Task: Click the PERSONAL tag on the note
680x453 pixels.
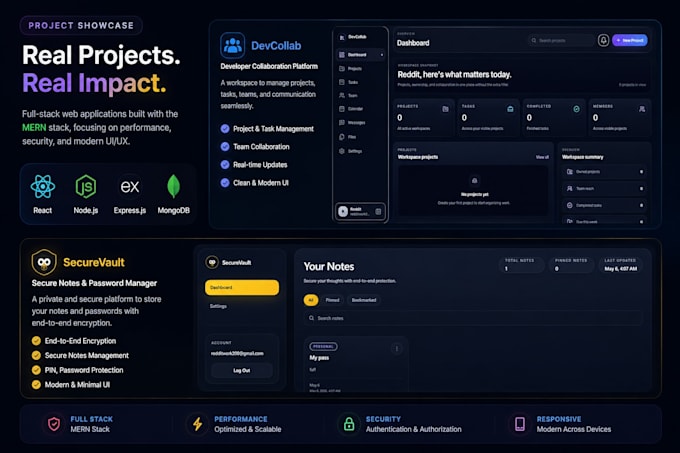Action: 323,346
